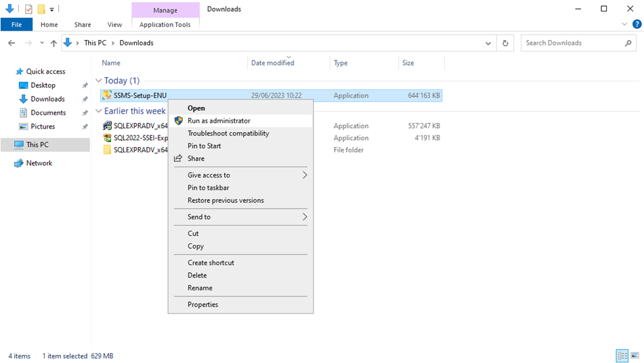644x363 pixels.
Task: Click the shield icon beside Run as administrator
Action: (178, 121)
